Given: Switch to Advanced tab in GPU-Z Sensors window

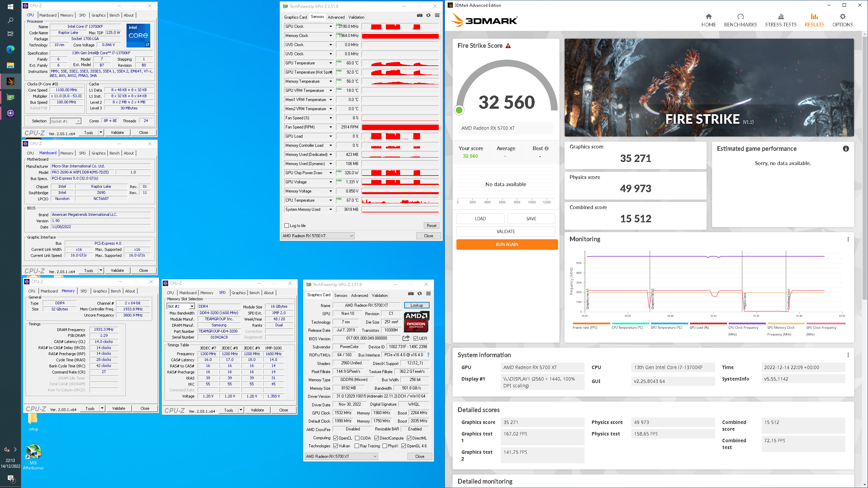Looking at the screenshot, I should click(336, 17).
